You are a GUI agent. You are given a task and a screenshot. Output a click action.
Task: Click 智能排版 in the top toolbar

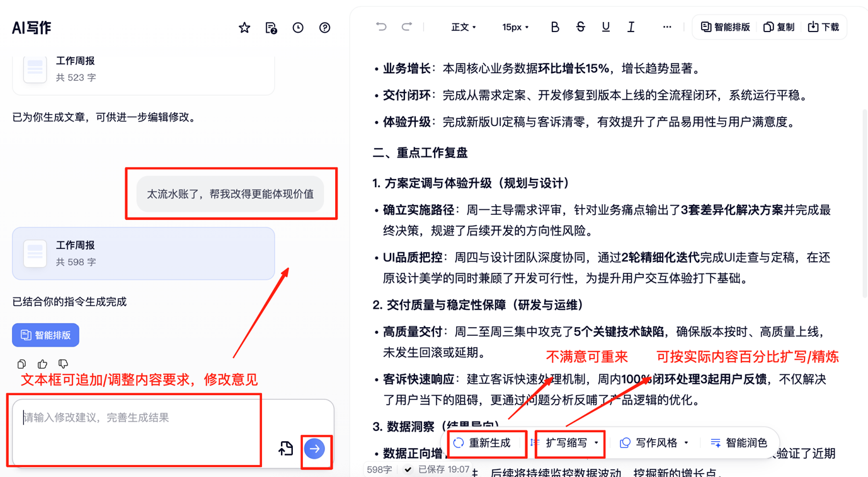(725, 27)
